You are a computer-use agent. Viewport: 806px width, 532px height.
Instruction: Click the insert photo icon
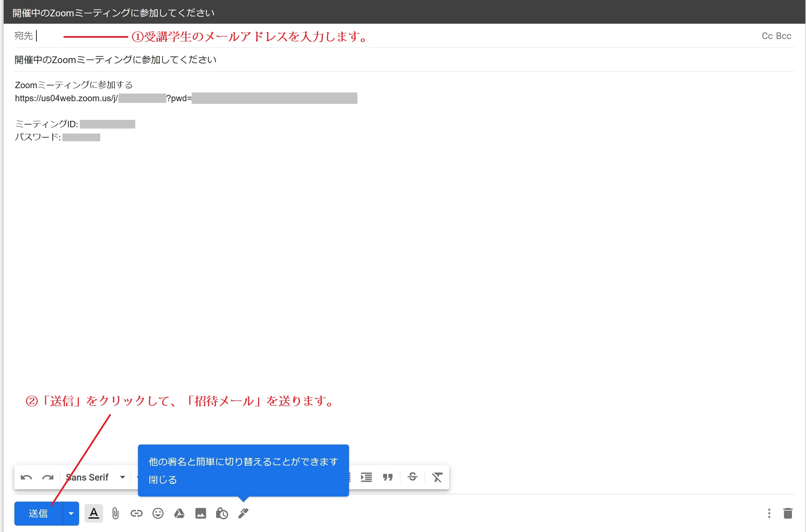tap(200, 513)
